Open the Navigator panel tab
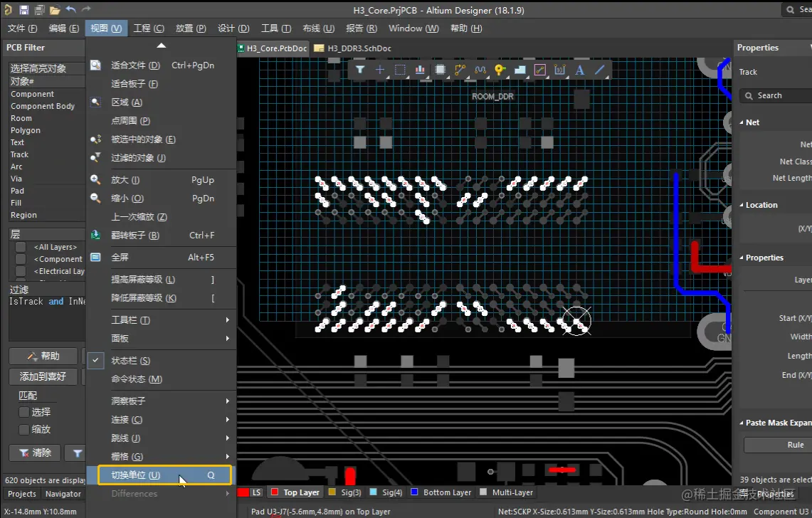This screenshot has width=812, height=518. pos(63,494)
